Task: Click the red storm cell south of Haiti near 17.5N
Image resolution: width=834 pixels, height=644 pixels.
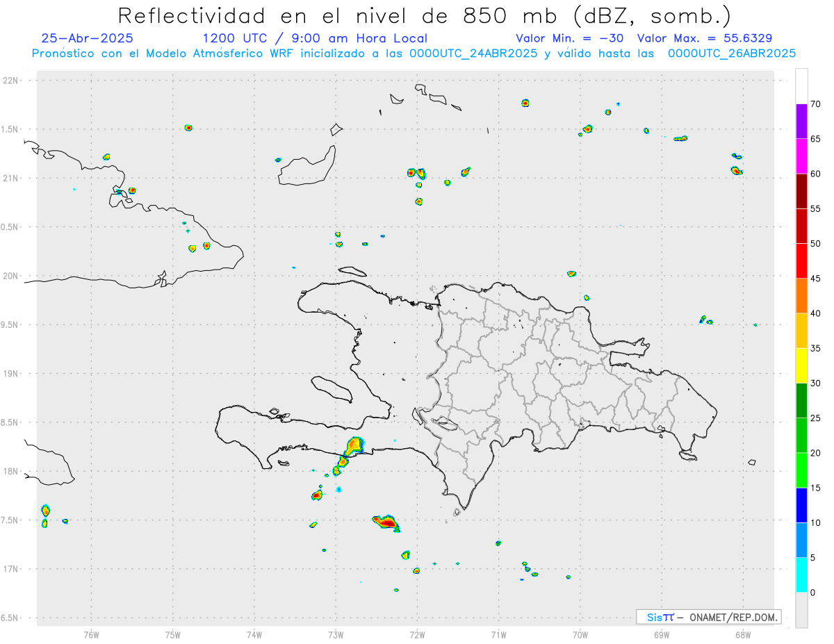Action: click(x=386, y=522)
